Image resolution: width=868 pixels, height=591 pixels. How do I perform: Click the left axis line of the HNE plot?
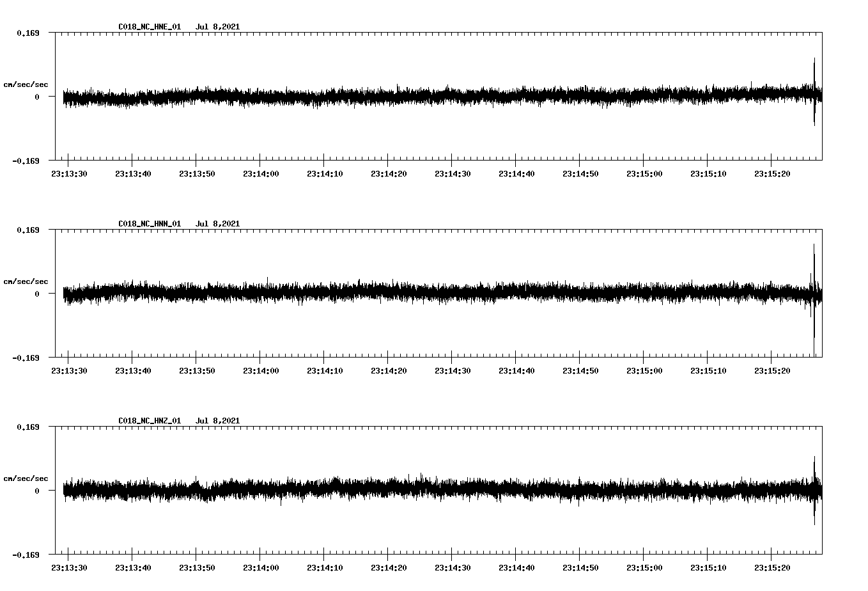pyautogui.click(x=55, y=97)
